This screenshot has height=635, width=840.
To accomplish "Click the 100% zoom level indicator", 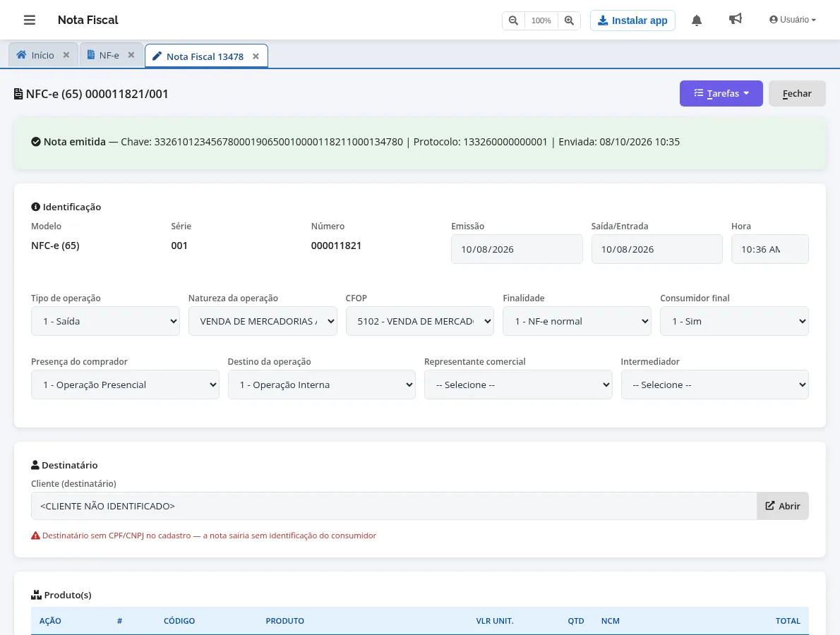I will tap(541, 20).
